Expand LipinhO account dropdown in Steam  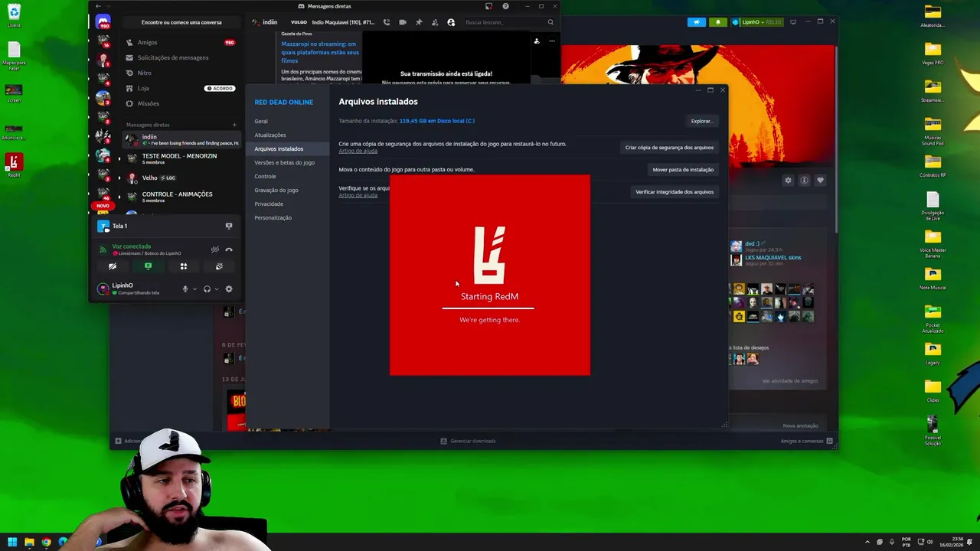pos(756,22)
